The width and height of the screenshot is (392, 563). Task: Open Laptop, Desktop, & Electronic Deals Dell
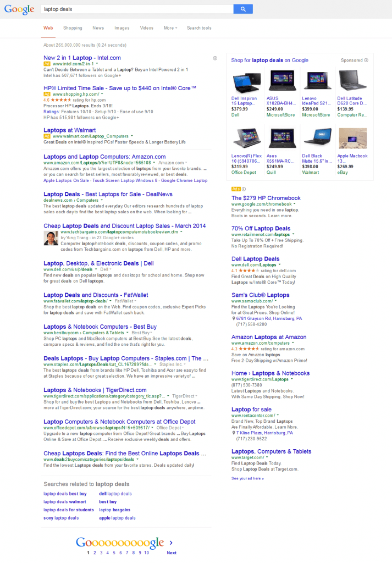coord(98,263)
